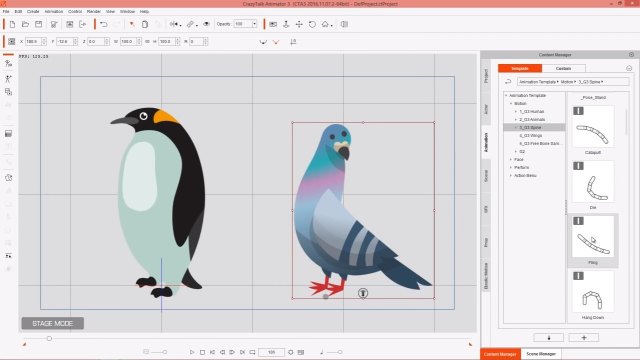Screen dimensions: 640x360
Task: Click the Save Project icon
Action: (x=38, y=24)
